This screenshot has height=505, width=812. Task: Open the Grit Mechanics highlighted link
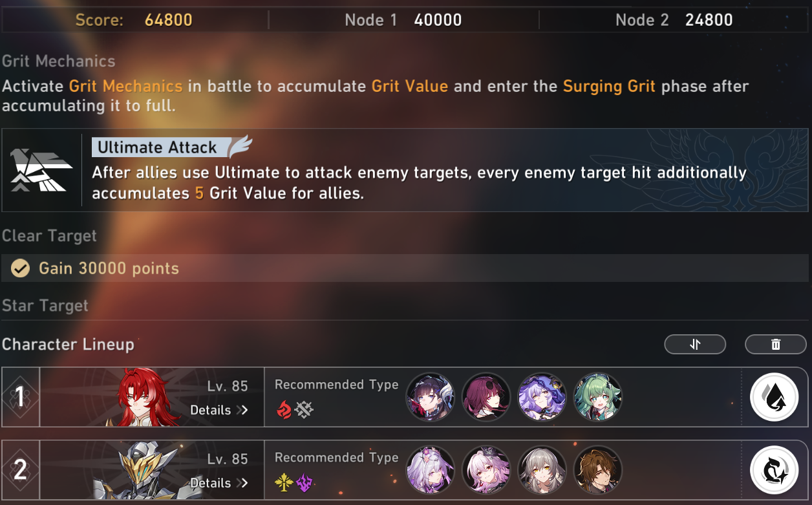(125, 86)
